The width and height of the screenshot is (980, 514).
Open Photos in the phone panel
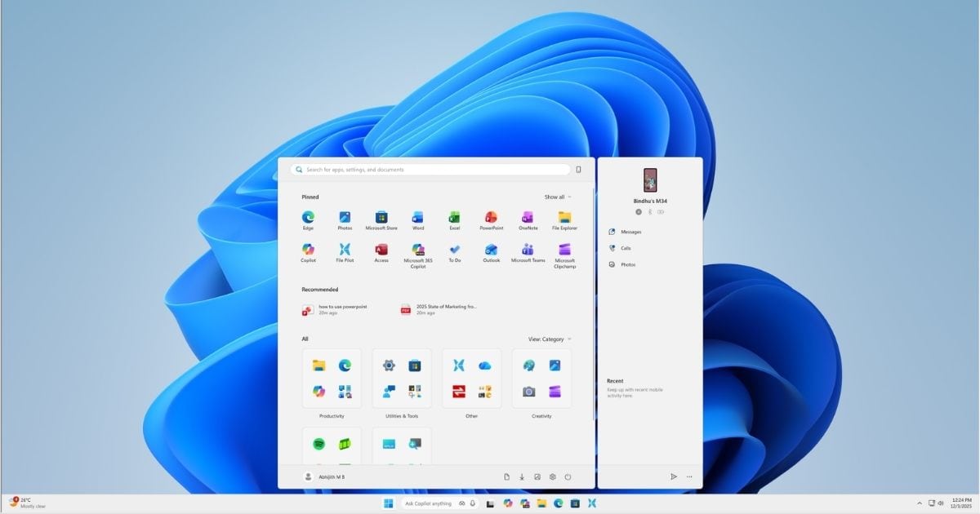pos(622,264)
